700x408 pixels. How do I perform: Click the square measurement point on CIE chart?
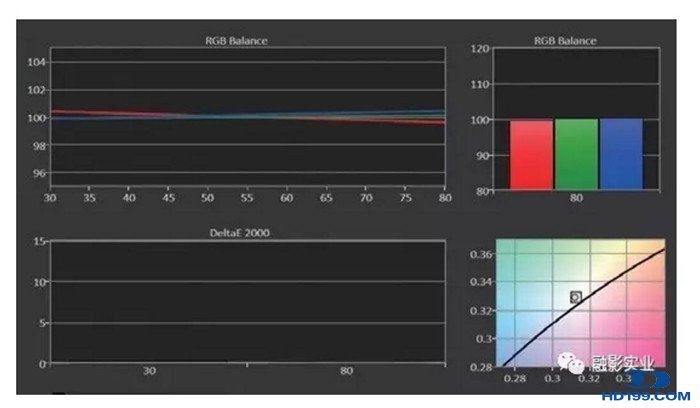(575, 297)
